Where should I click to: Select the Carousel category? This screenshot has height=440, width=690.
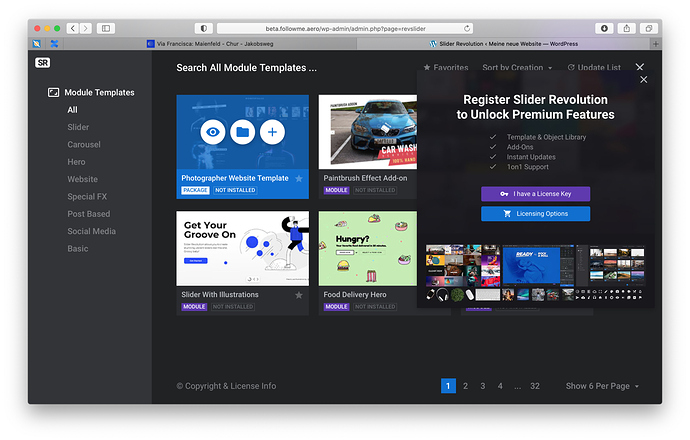tap(84, 145)
